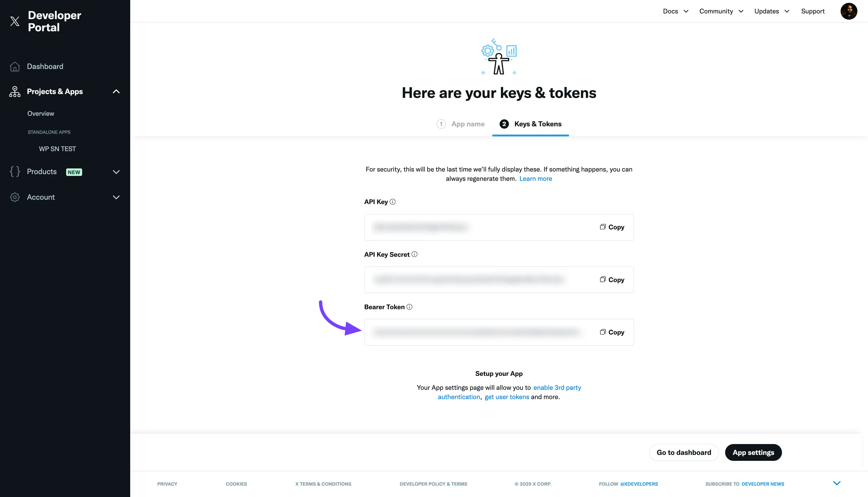Viewport: 868px width, 497px height.
Task: Copy the Bearer Token
Action: (x=612, y=332)
